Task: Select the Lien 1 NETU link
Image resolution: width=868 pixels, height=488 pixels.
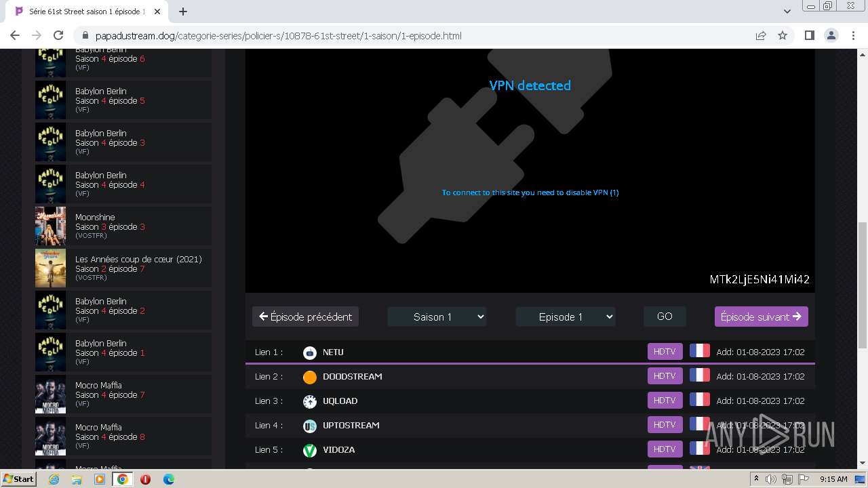Action: click(530, 352)
